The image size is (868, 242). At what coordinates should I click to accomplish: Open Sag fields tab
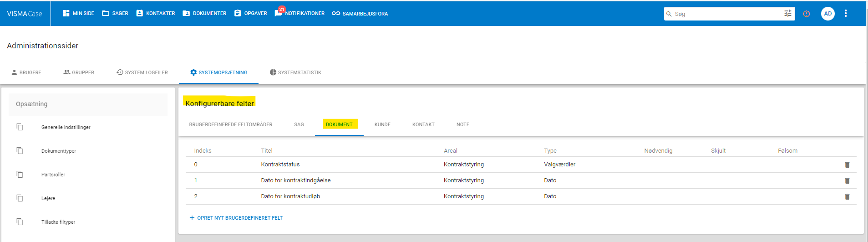(x=299, y=124)
